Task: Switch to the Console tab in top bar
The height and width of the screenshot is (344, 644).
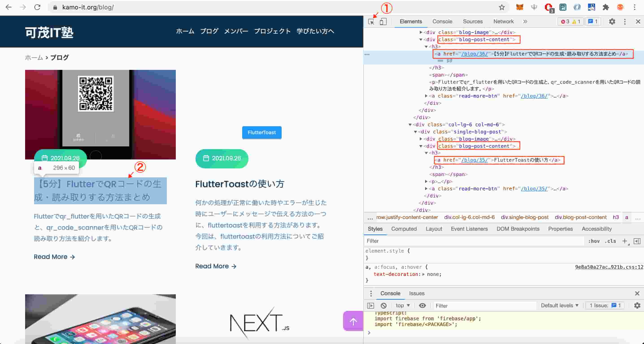Action: pos(442,22)
